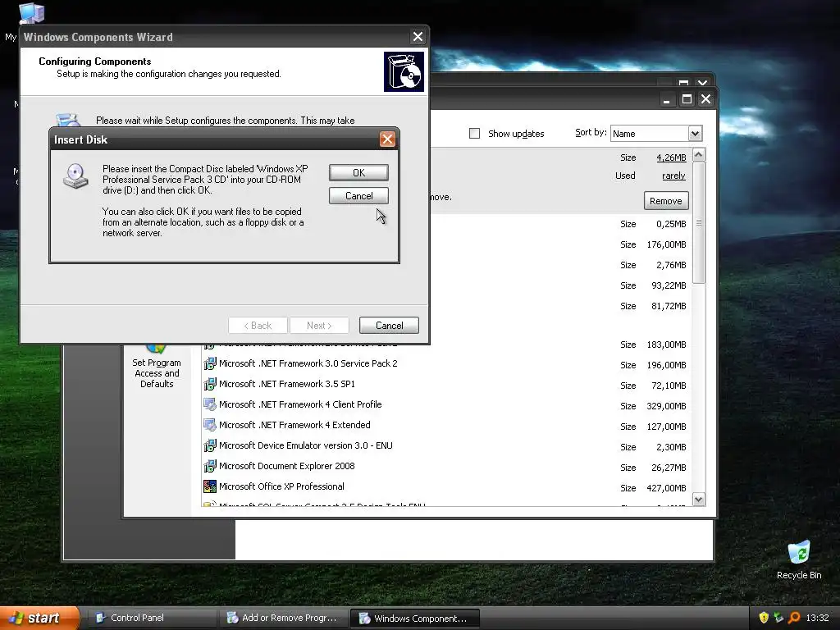Open the Sort by Name dropdown
Viewport: 840px width, 630px height.
tap(695, 134)
